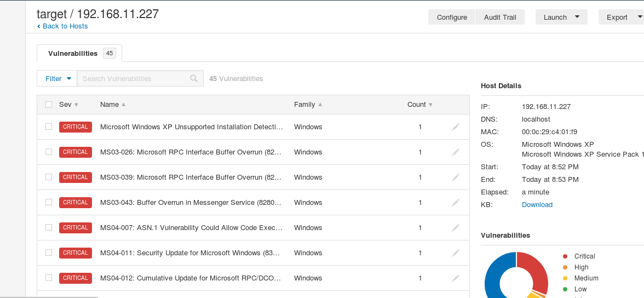
Task: Sort by the Family column
Action: click(308, 105)
